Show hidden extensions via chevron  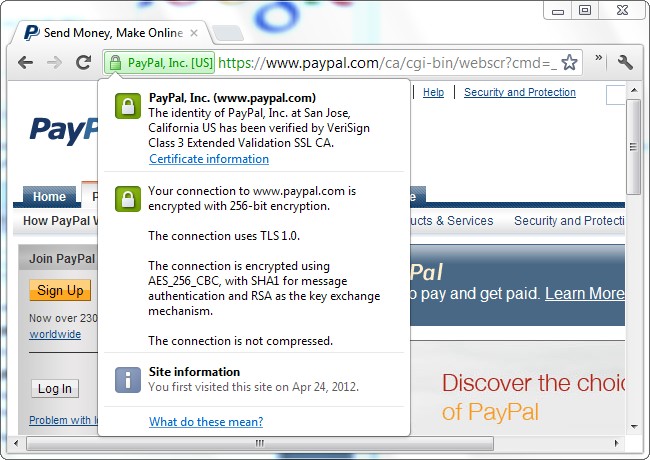[x=598, y=58]
